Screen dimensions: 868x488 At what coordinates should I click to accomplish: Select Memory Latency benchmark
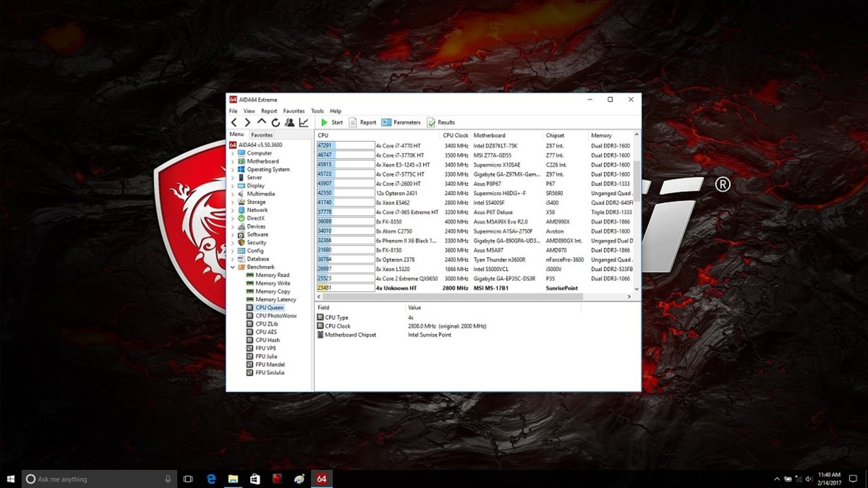tap(275, 300)
